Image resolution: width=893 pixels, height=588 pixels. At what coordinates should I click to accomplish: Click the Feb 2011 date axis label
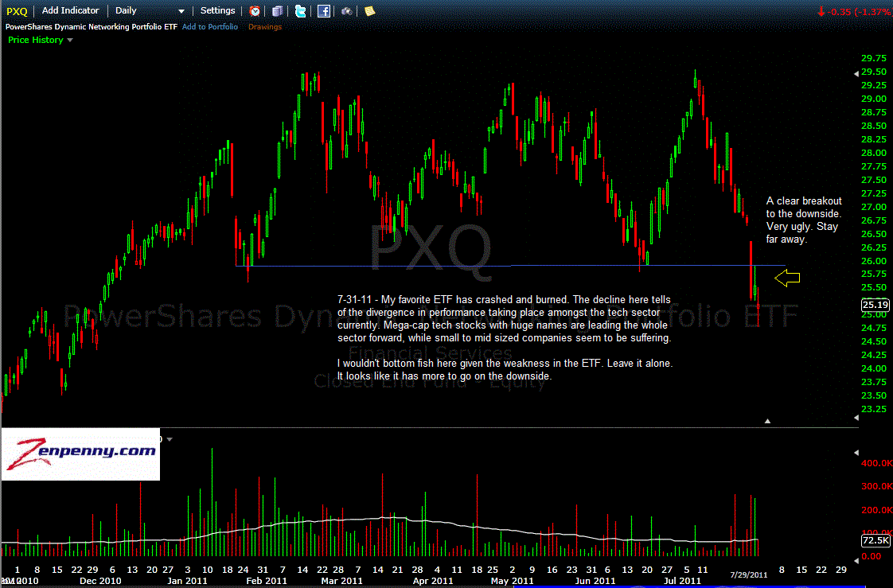pyautogui.click(x=266, y=581)
